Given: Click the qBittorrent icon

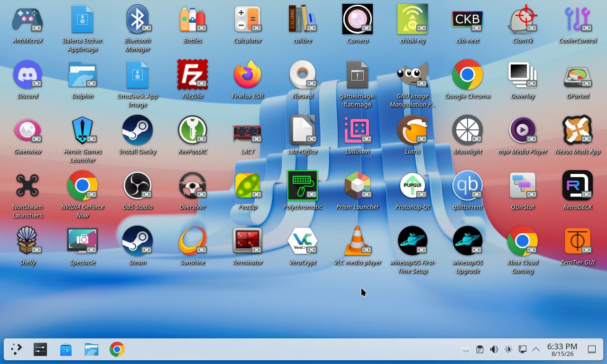Looking at the screenshot, I should [x=468, y=186].
